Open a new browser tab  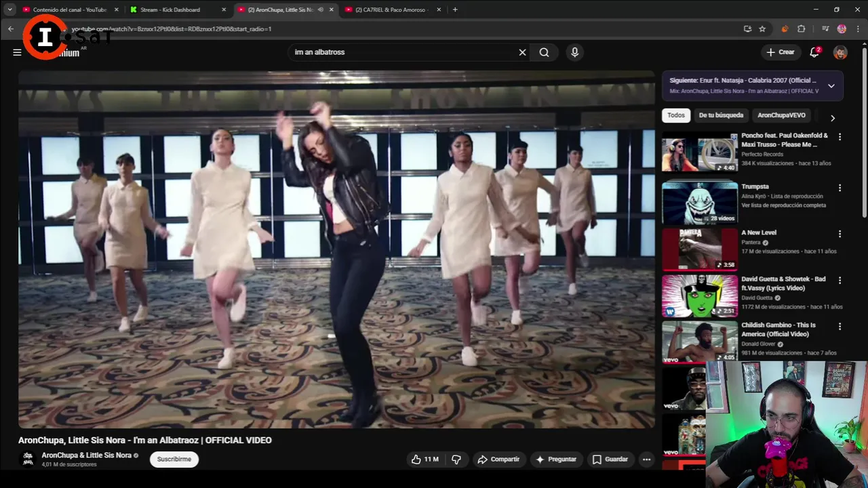[x=454, y=9]
